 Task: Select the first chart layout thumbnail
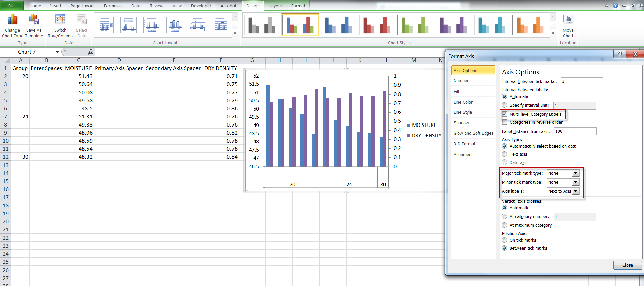coord(106,25)
